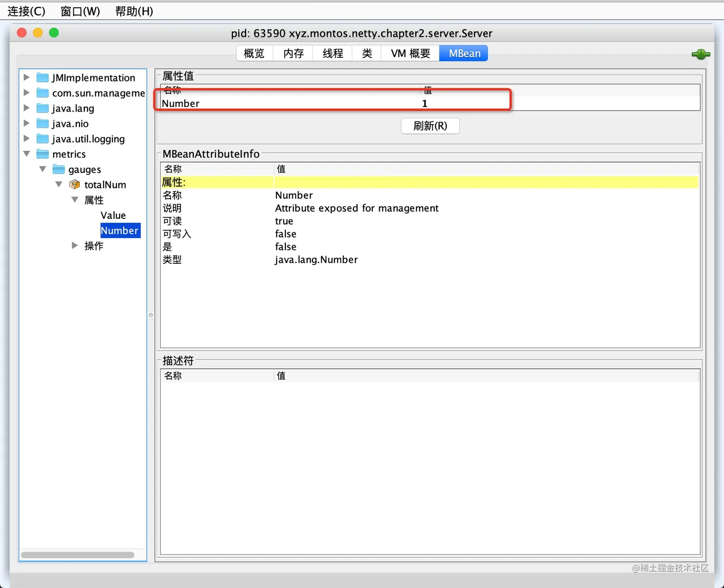The image size is (724, 588).
Task: Click 值 header in MBeanAttributeInfo table
Action: [486, 169]
